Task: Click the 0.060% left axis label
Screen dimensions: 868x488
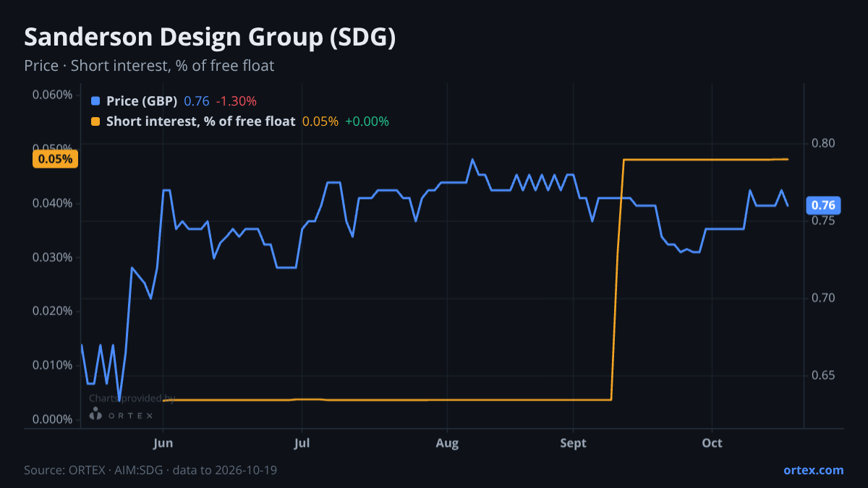Action: click(52, 95)
